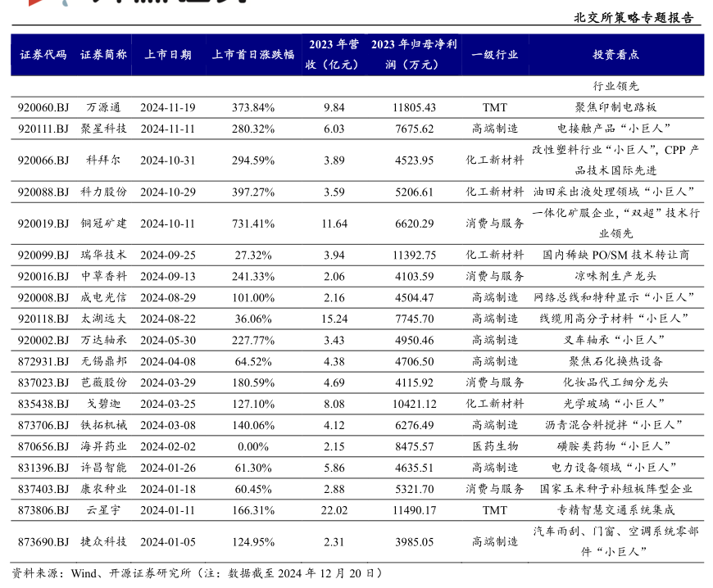The image size is (713, 588).
Task: Select stock code 920066.BJ
Action: 43,161
